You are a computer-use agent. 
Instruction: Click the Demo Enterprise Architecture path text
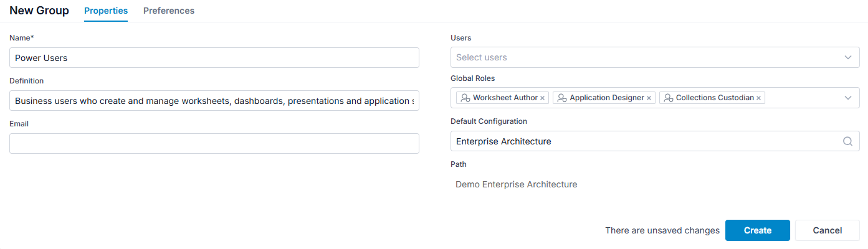[516, 184]
